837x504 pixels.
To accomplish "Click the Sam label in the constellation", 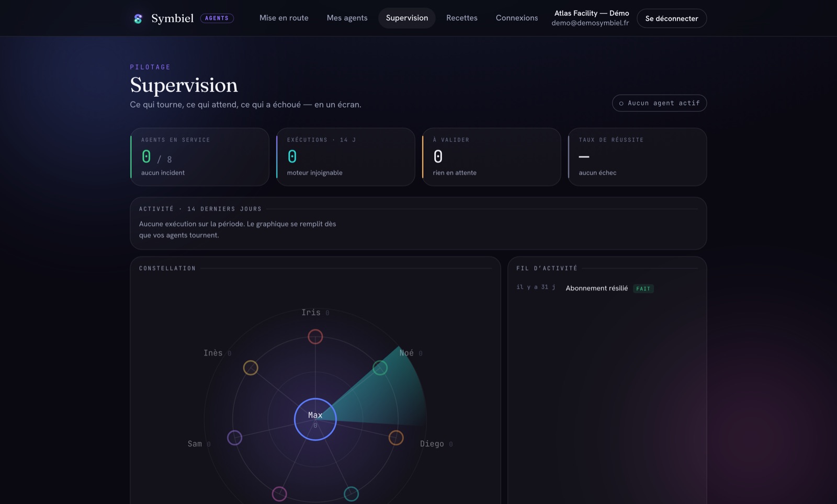I will coord(195,444).
